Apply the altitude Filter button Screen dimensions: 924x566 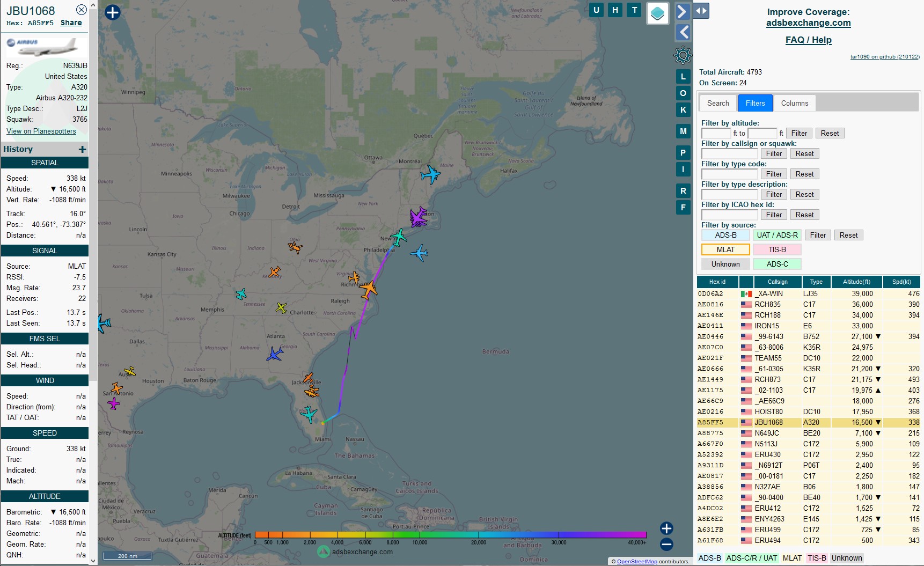click(x=799, y=133)
